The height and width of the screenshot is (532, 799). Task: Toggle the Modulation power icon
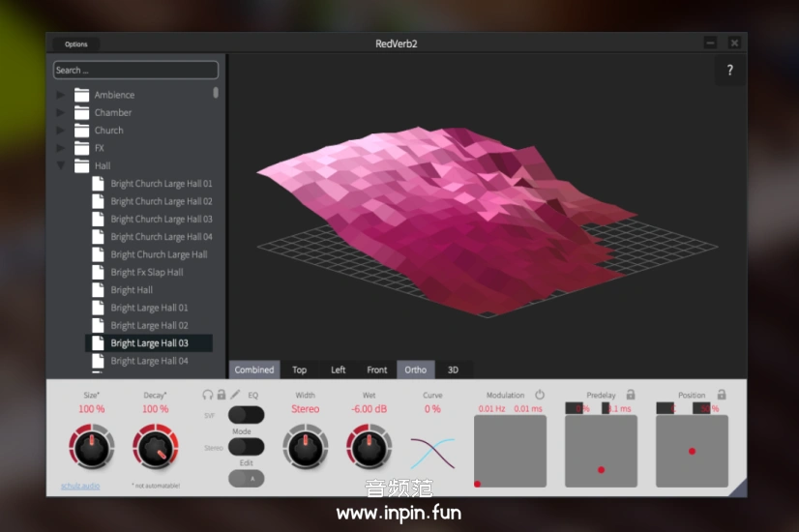click(x=540, y=395)
